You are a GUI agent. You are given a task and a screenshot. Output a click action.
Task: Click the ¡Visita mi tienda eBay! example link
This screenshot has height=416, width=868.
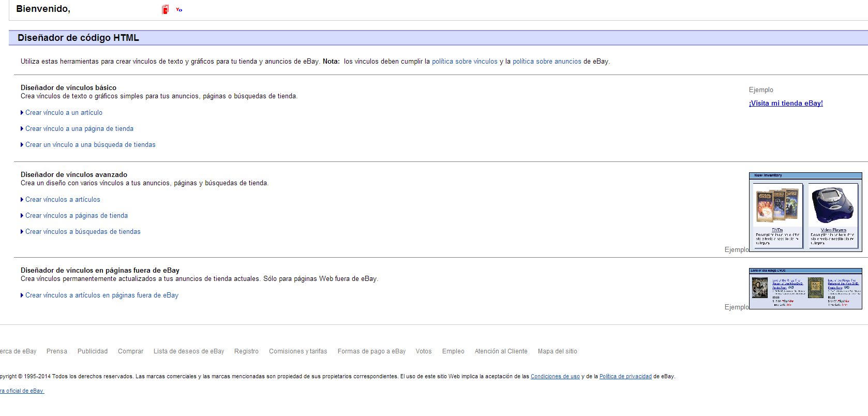pos(786,103)
